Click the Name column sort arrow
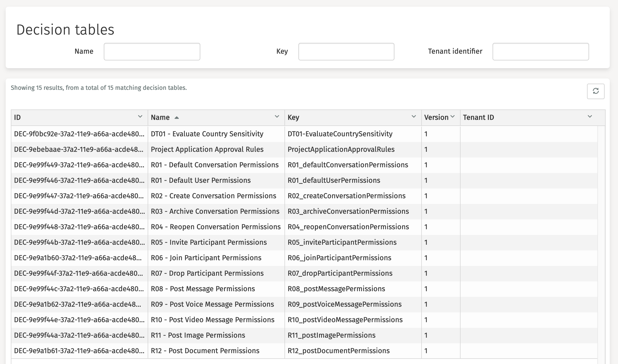 click(177, 118)
